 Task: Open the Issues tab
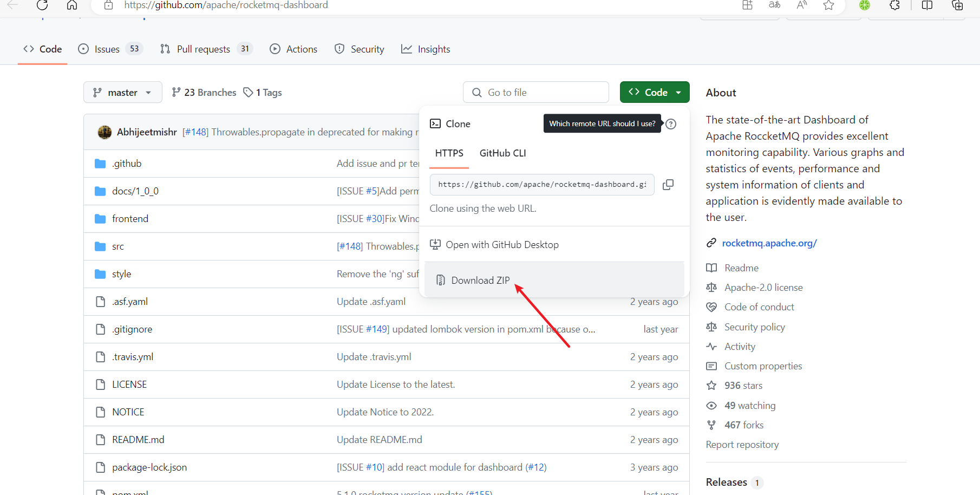[110, 49]
